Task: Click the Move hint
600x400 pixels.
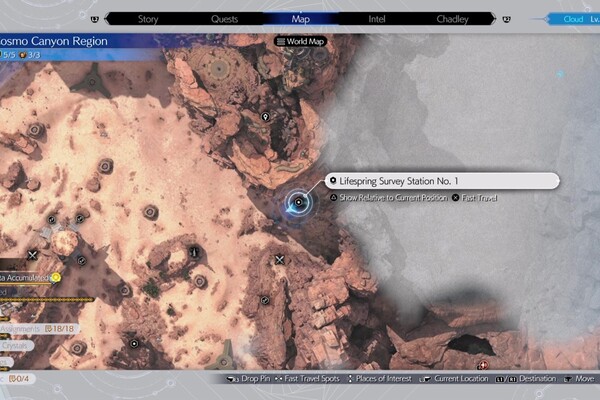Action: click(579, 379)
